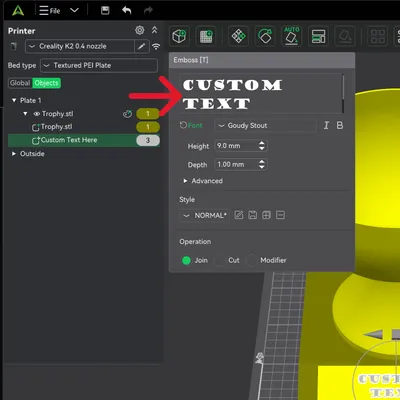Select the Auto orient tool
Viewport: 400px width, 400px height.
point(292,36)
